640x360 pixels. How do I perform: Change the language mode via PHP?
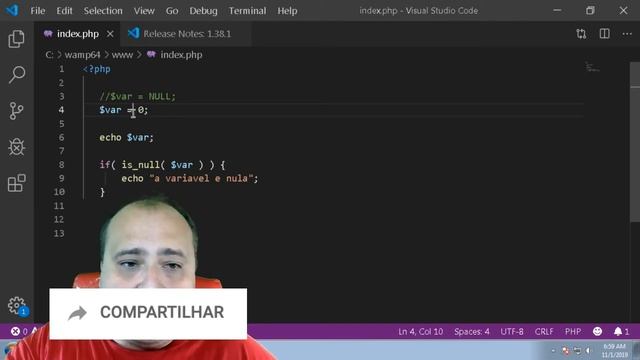point(573,331)
